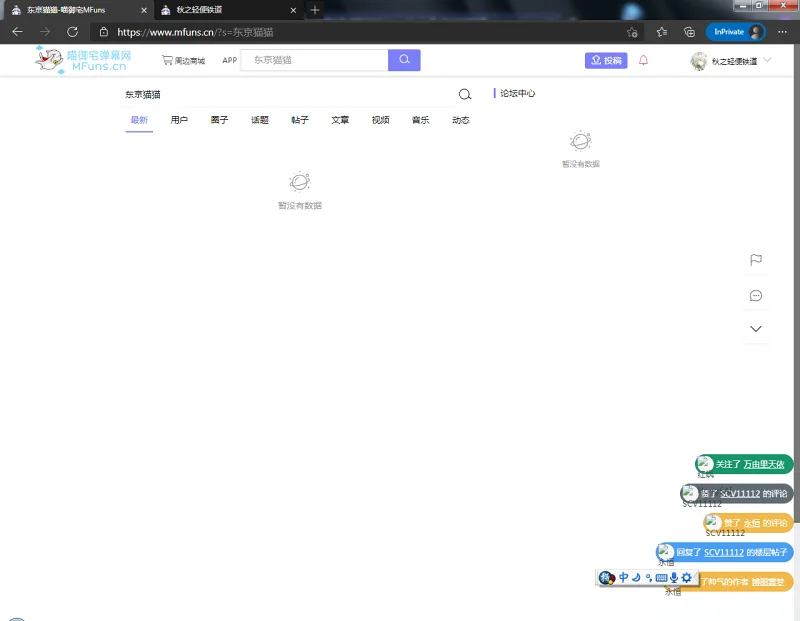Go back using the browser back arrow
Image resolution: width=800 pixels, height=621 pixels.
tap(17, 32)
